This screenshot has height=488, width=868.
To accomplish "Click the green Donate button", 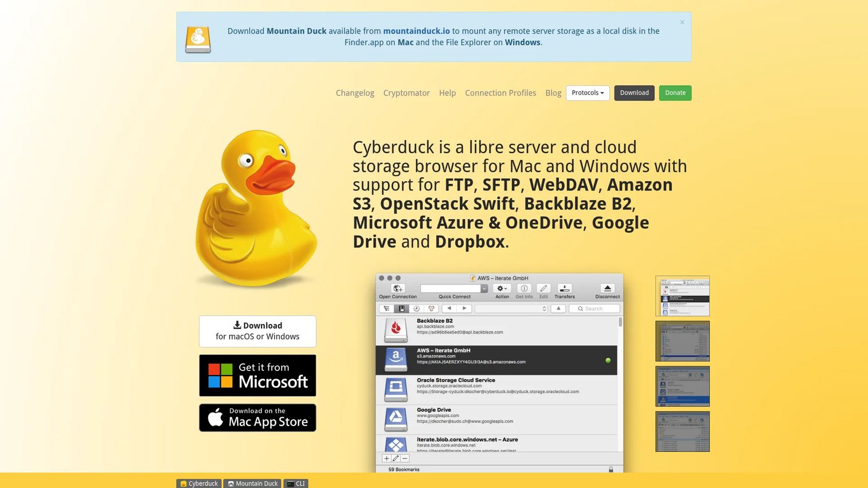I will pyautogui.click(x=675, y=93).
